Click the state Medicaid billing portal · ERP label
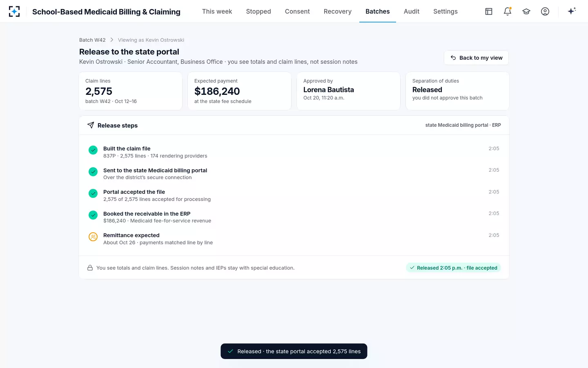The height and width of the screenshot is (368, 588). [x=463, y=125]
